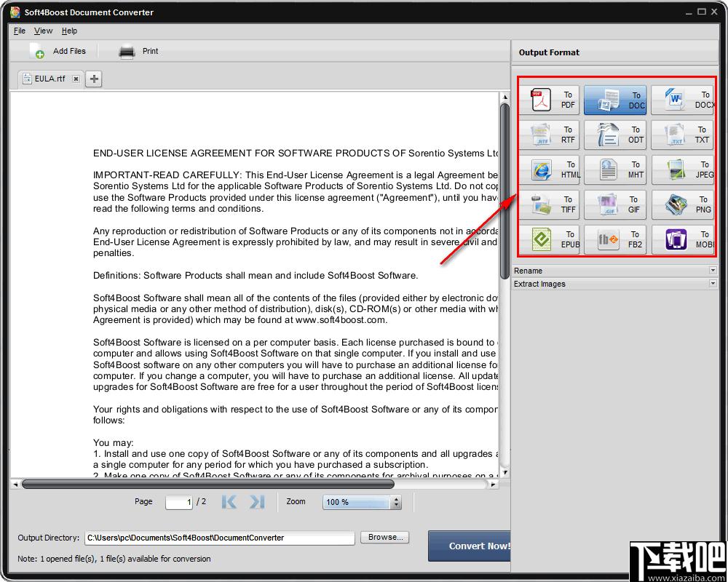Pick the To MHT output format
The image size is (728, 582).
coord(614,170)
